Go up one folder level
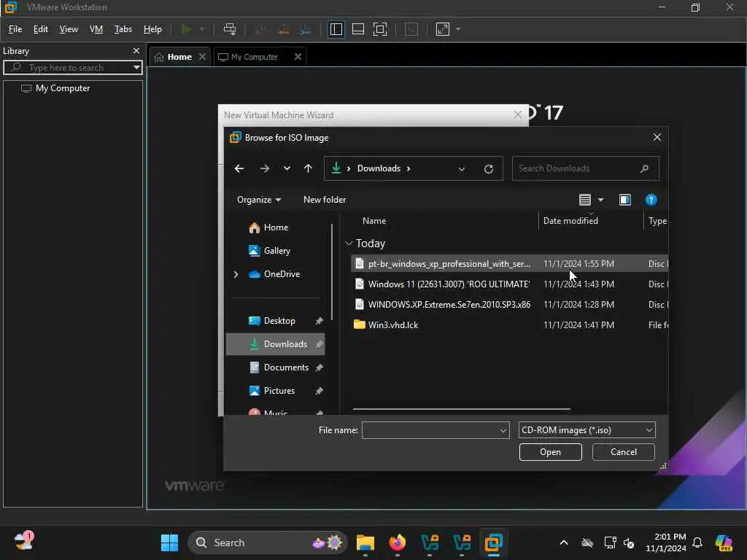 coord(309,168)
